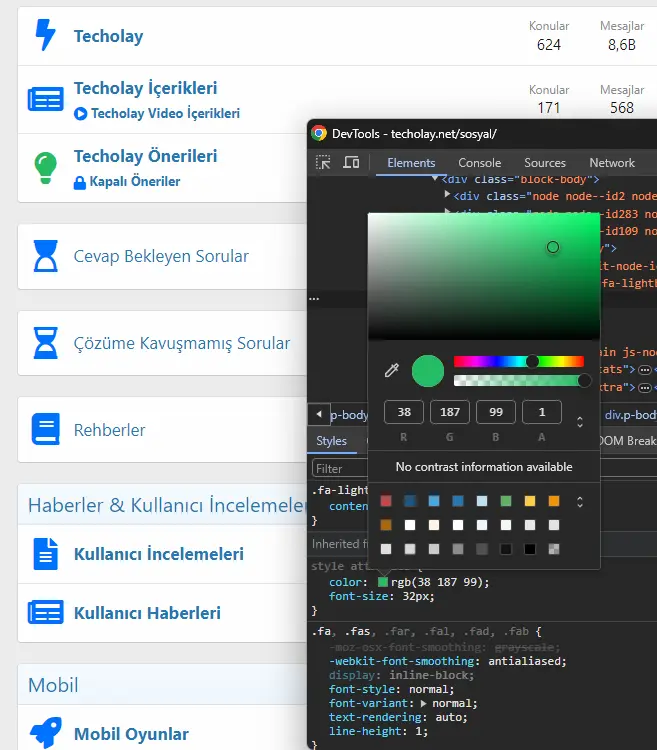Click the Chrome logo in the DevTools title bar
The image size is (657, 750).
(x=319, y=133)
